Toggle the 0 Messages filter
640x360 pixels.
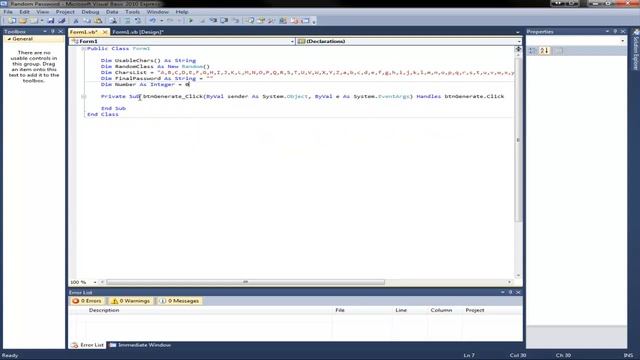[x=180, y=301]
